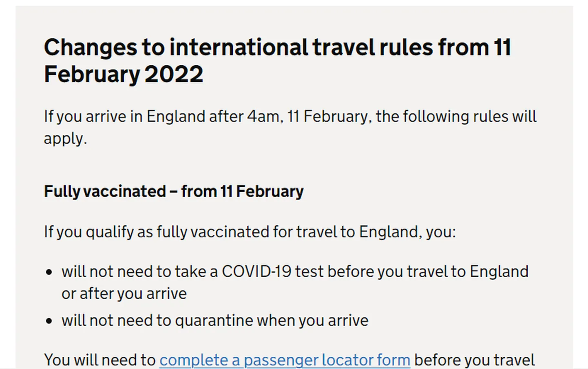Screen dimensions: 588x369
Task: Click the 'Fully vaccinated – from 11 February' subheading
Action: pyautogui.click(x=174, y=191)
